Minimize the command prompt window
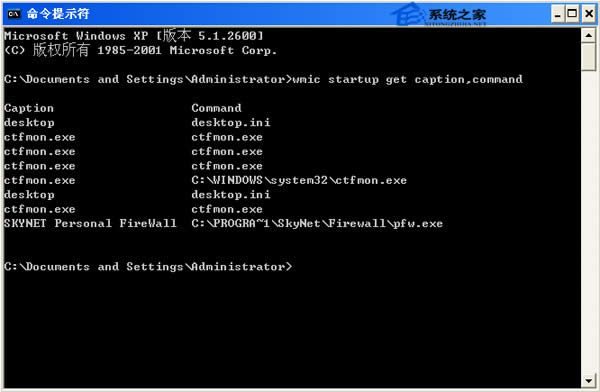 click(558, 15)
